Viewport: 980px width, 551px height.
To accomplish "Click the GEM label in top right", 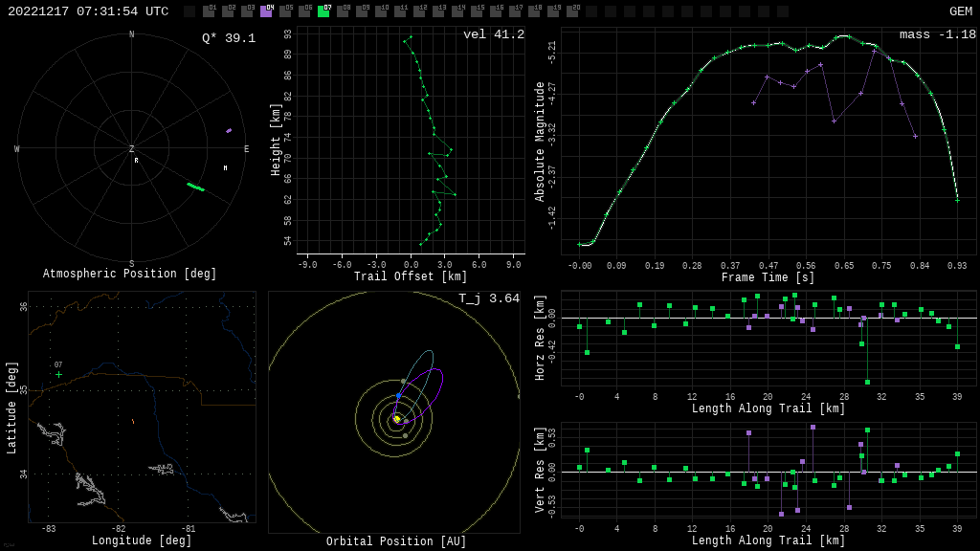I will coord(960,11).
